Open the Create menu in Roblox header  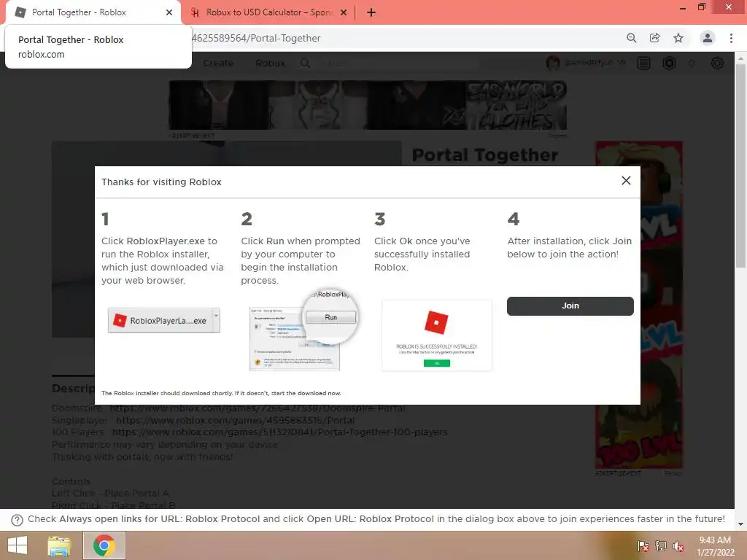click(x=218, y=63)
